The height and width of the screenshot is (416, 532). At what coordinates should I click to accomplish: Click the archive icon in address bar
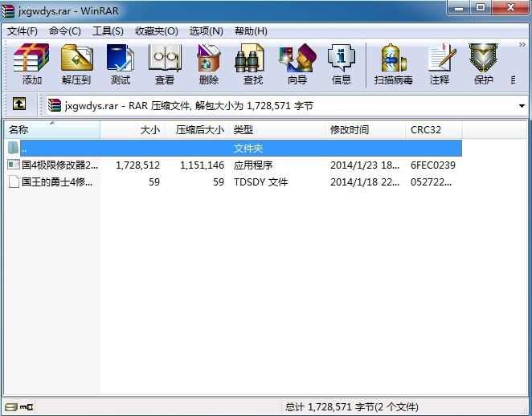click(55, 105)
